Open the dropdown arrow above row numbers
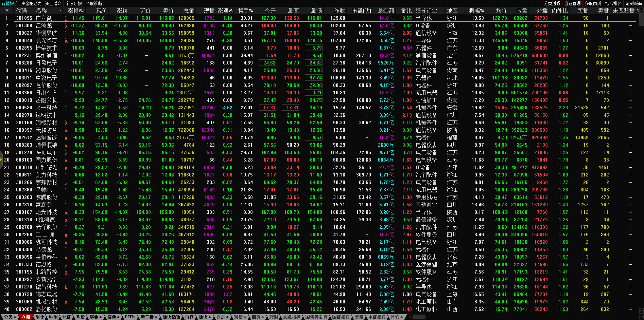 [x=6, y=11]
